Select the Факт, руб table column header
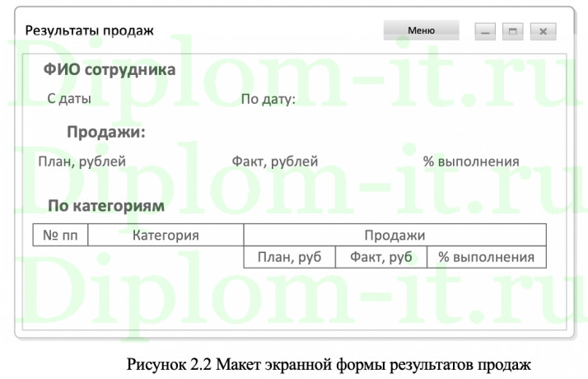 point(380,257)
